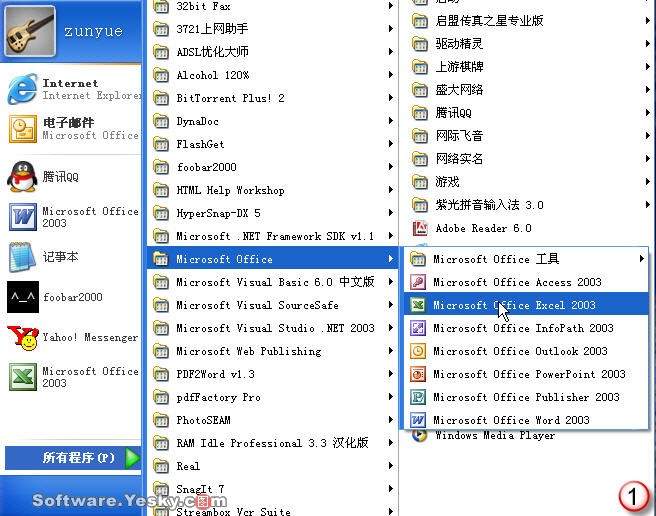This screenshot has width=656, height=516.
Task: Click the Windows Media Player icon
Action: click(x=419, y=436)
